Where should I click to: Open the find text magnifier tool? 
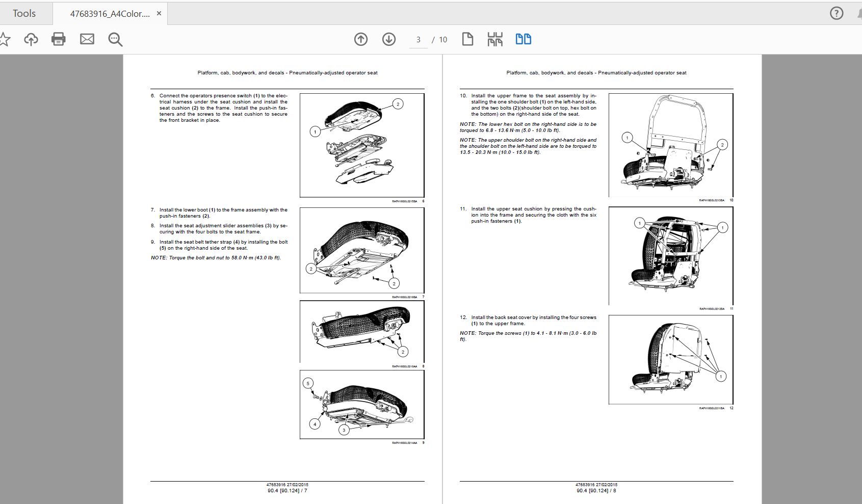(x=115, y=39)
